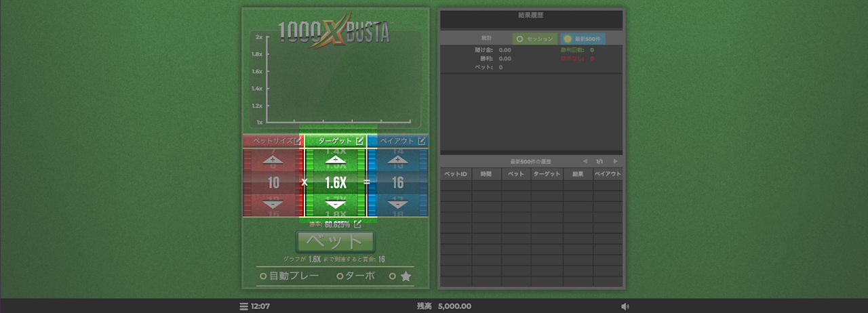Click the 結果 column header
Image resolution: width=868 pixels, height=313 pixels.
pos(578,174)
